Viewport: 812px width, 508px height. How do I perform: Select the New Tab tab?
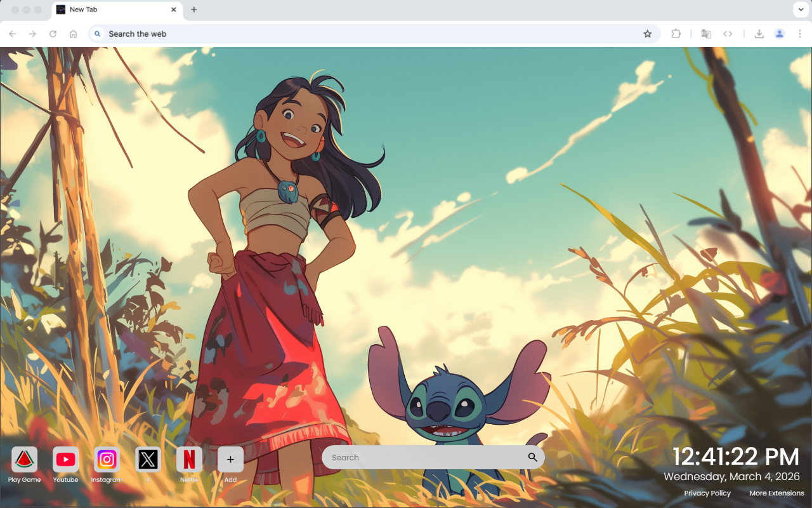point(117,10)
